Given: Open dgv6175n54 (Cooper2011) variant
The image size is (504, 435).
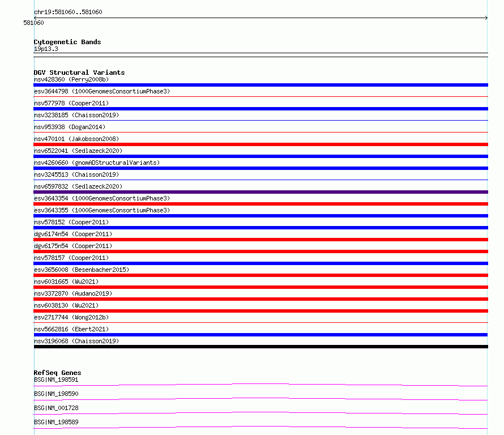Looking at the screenshot, I should pyautogui.click(x=73, y=246).
